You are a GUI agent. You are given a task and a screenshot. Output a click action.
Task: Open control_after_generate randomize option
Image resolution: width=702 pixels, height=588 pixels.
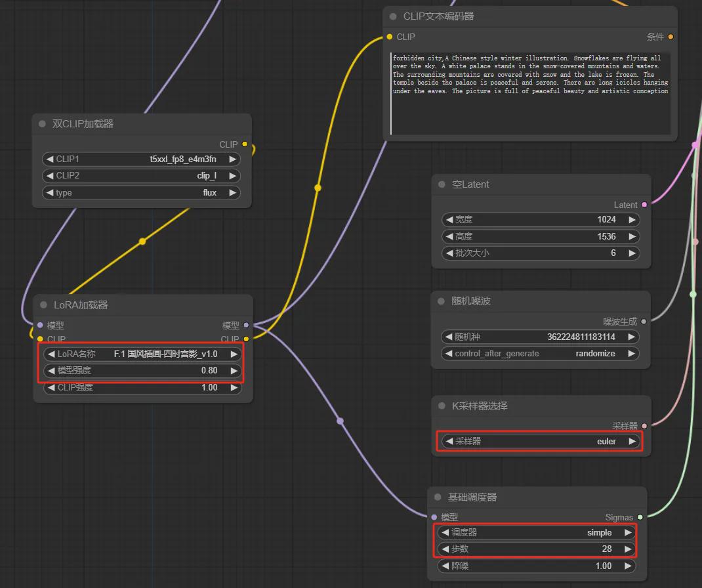tap(541, 353)
